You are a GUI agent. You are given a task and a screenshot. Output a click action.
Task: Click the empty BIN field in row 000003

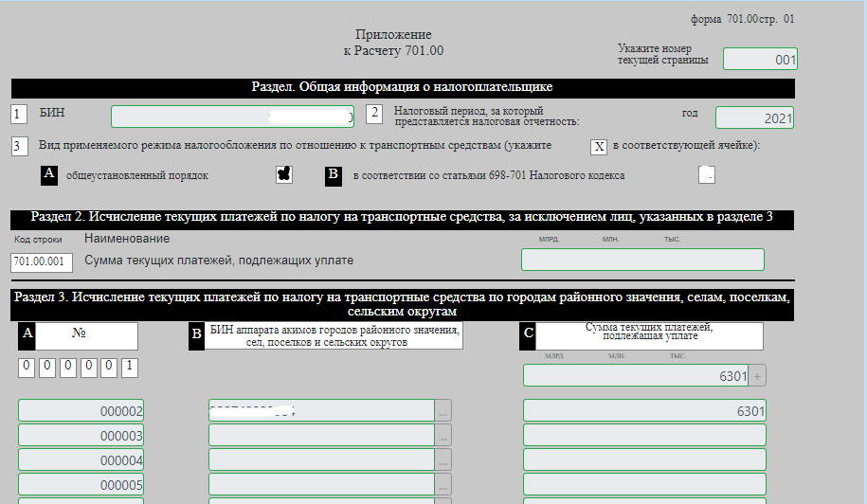coord(320,436)
